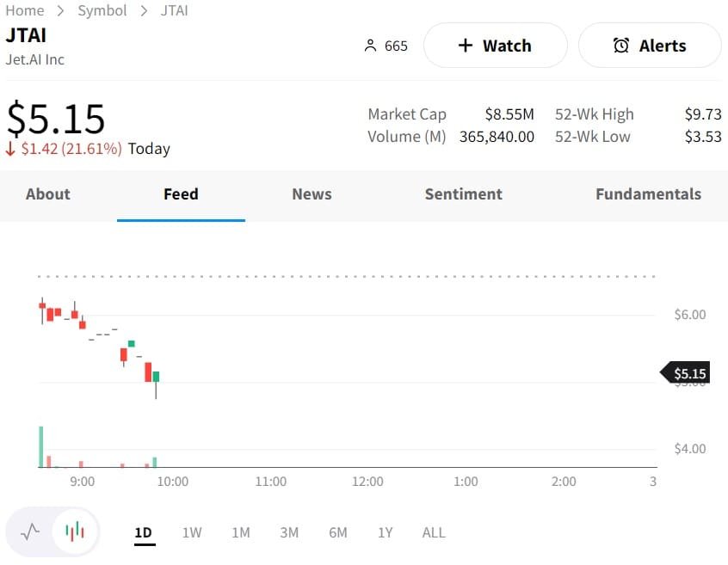Viewport: 728px width, 565px height.
Task: Select the 6M time range
Action: [x=338, y=532]
